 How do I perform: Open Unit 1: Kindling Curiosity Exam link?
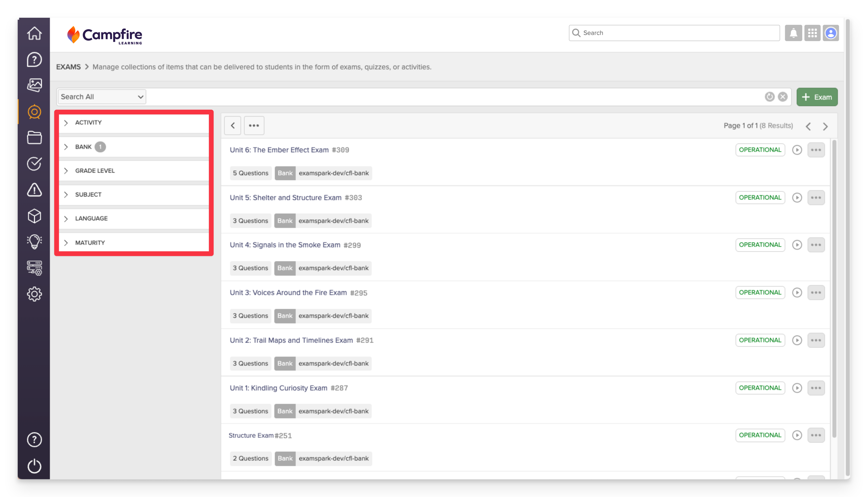coord(278,388)
